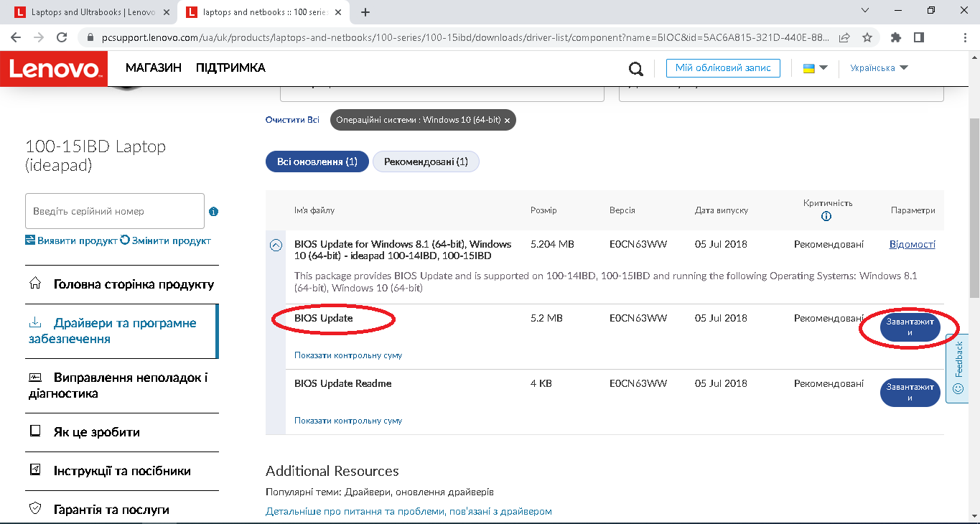Show checksum for BIOS Update Readme

[x=348, y=421]
